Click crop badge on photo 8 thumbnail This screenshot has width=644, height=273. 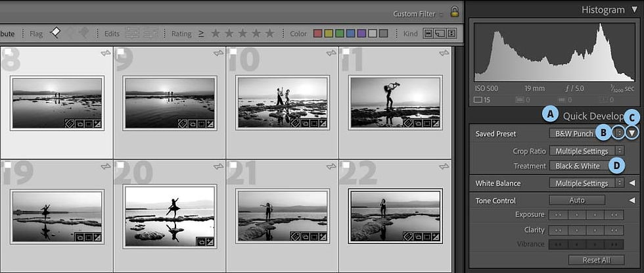pyautogui.click(x=87, y=124)
